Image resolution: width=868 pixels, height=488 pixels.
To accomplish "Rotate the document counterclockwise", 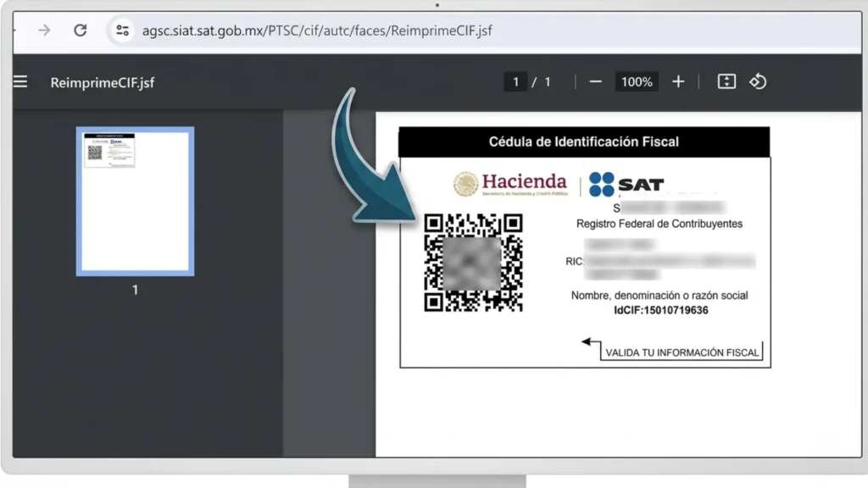I will point(758,82).
